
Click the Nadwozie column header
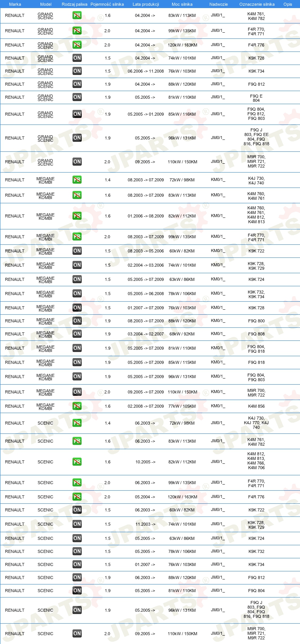click(219, 4)
